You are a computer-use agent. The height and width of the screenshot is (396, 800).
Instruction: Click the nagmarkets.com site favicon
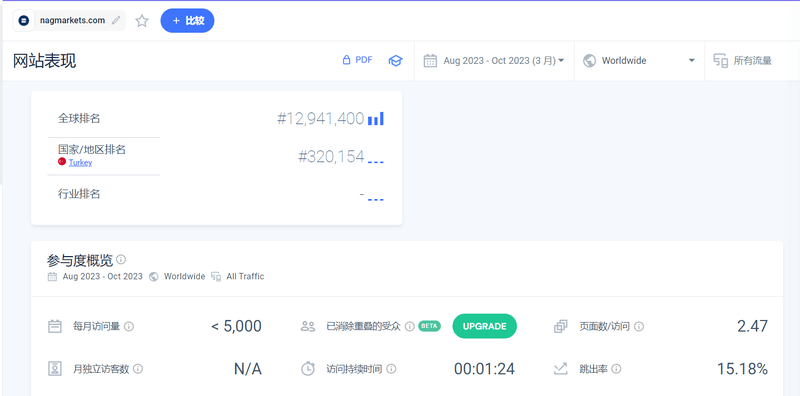click(23, 21)
